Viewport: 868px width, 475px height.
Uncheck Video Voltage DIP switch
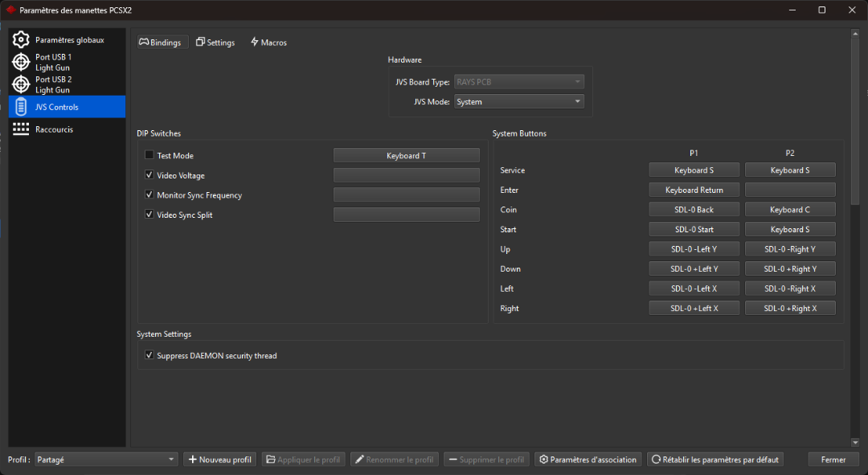coord(149,175)
